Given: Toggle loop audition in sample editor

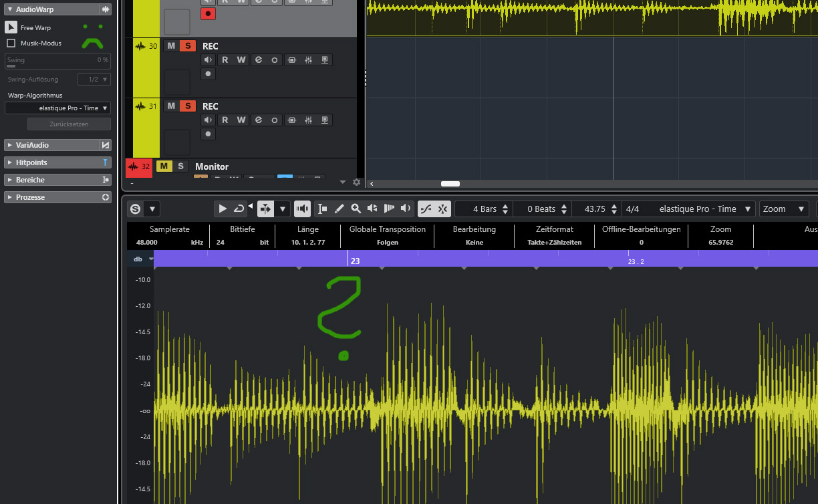Looking at the screenshot, I should tap(239, 209).
